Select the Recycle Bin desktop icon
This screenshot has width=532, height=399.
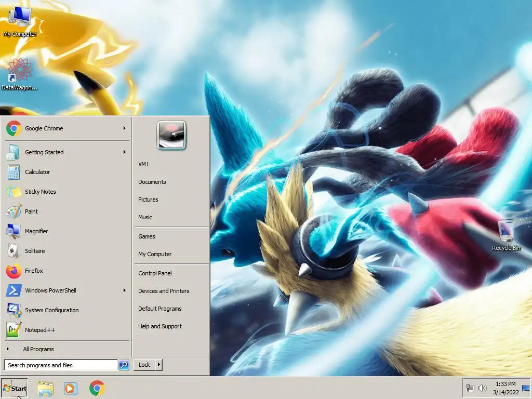(506, 235)
